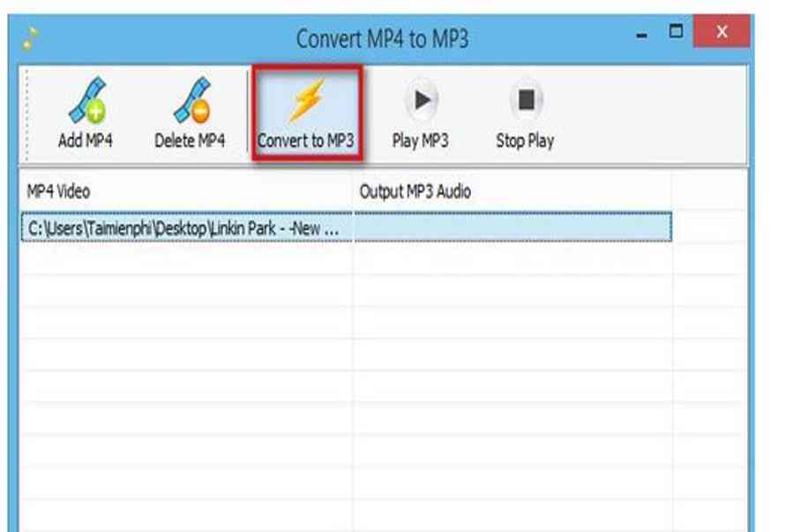Minimize the Convert MP4 to MP3 window
This screenshot has height=532, width=794.
click(641, 34)
